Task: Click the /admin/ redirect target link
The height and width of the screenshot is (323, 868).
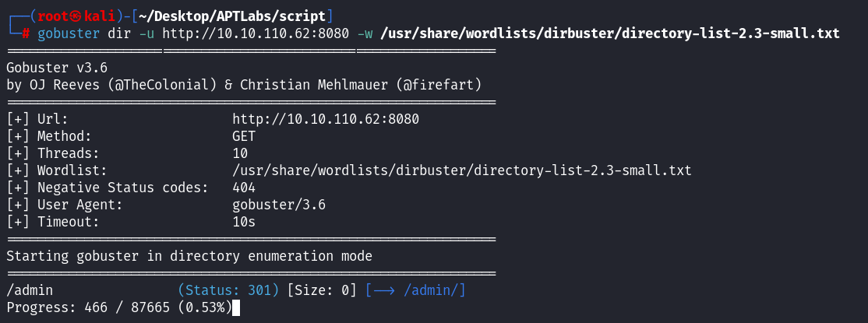Action: pos(434,290)
